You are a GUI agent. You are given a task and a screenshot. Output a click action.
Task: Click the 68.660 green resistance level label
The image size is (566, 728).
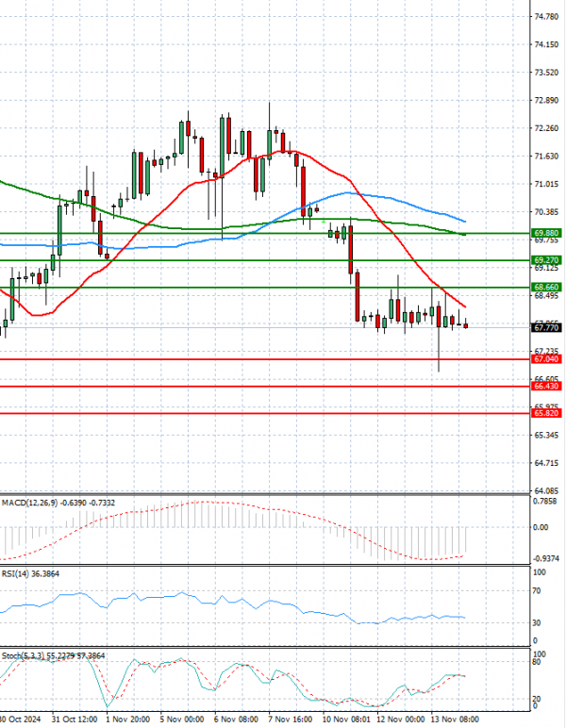pyautogui.click(x=546, y=288)
